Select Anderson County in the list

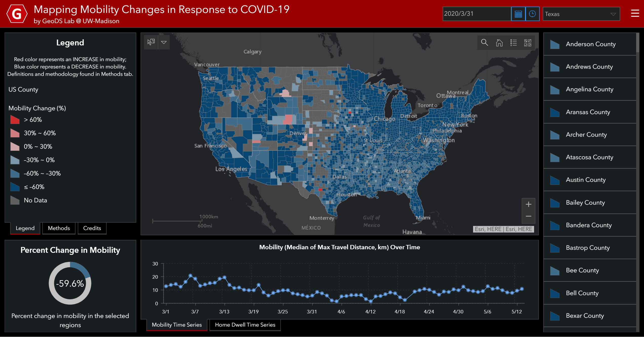tap(590, 44)
